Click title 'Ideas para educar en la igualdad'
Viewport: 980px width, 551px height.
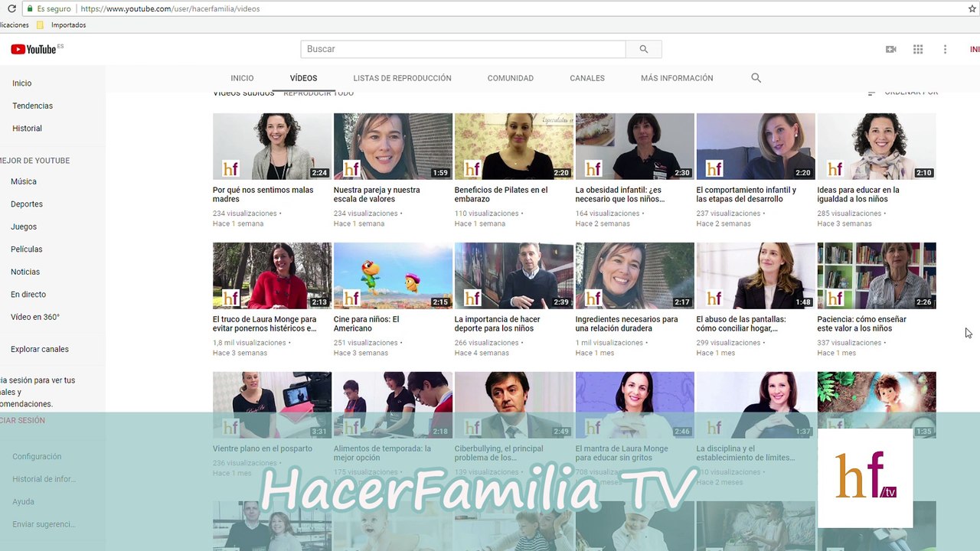pos(858,194)
